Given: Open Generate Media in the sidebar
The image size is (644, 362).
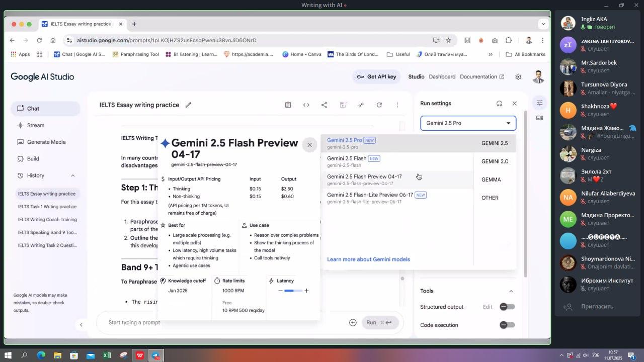Looking at the screenshot, I should 45,142.
